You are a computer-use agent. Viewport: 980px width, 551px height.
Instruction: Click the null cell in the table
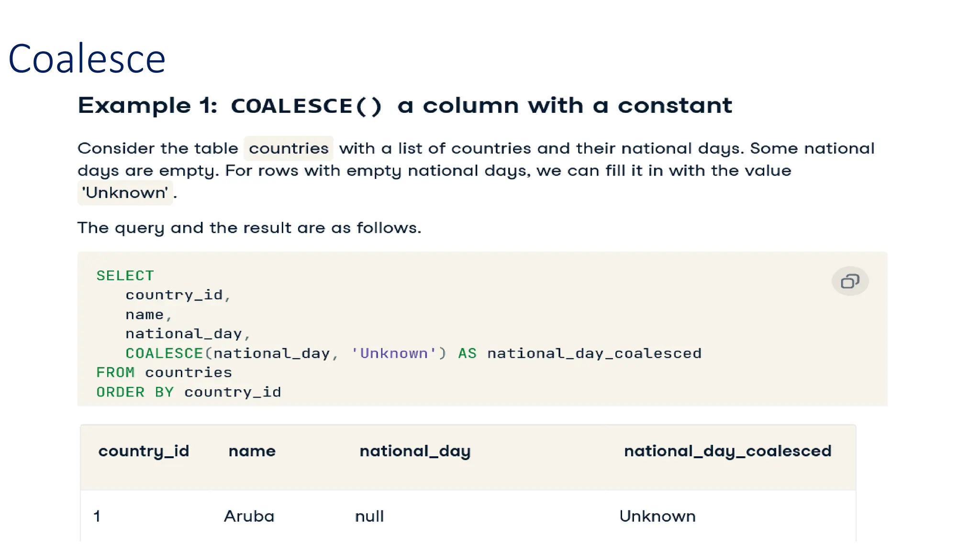[x=369, y=516]
